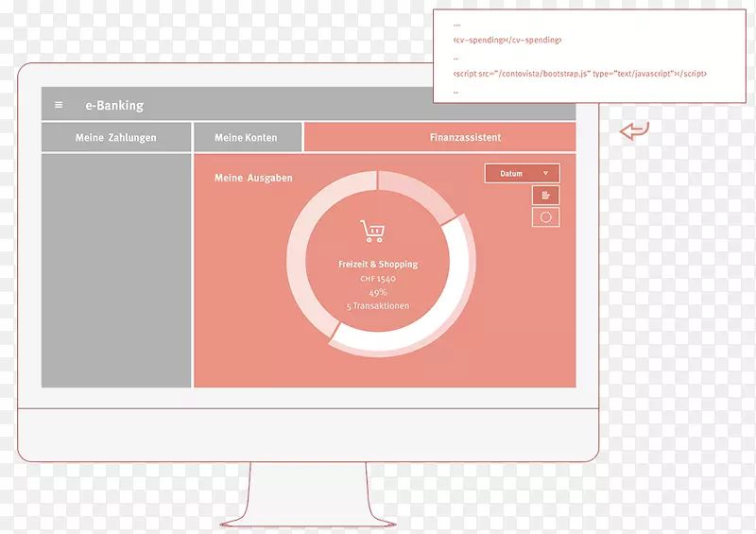The width and height of the screenshot is (756, 534).
Task: Click the Meine Ausgaben heading
Action: pyautogui.click(x=253, y=178)
